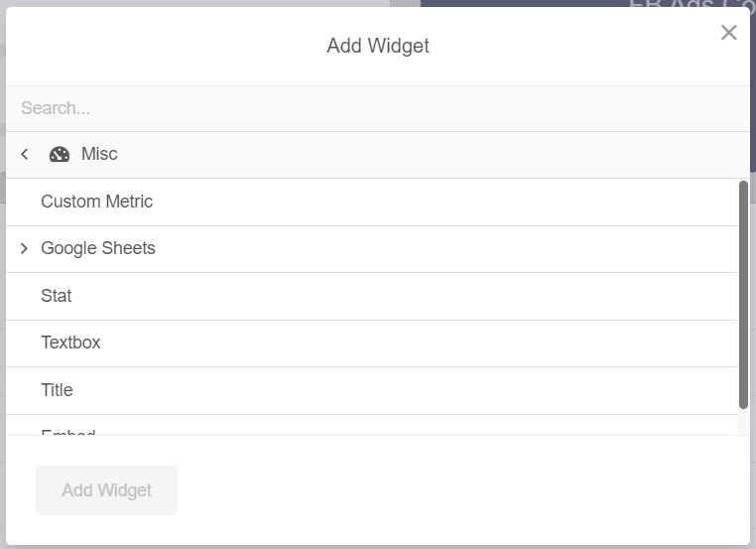Open the Google Sheets widget group

click(372, 249)
